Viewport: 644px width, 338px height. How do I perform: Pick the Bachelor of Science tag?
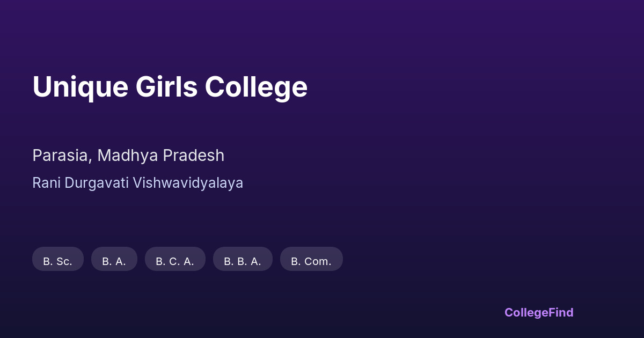click(x=58, y=259)
